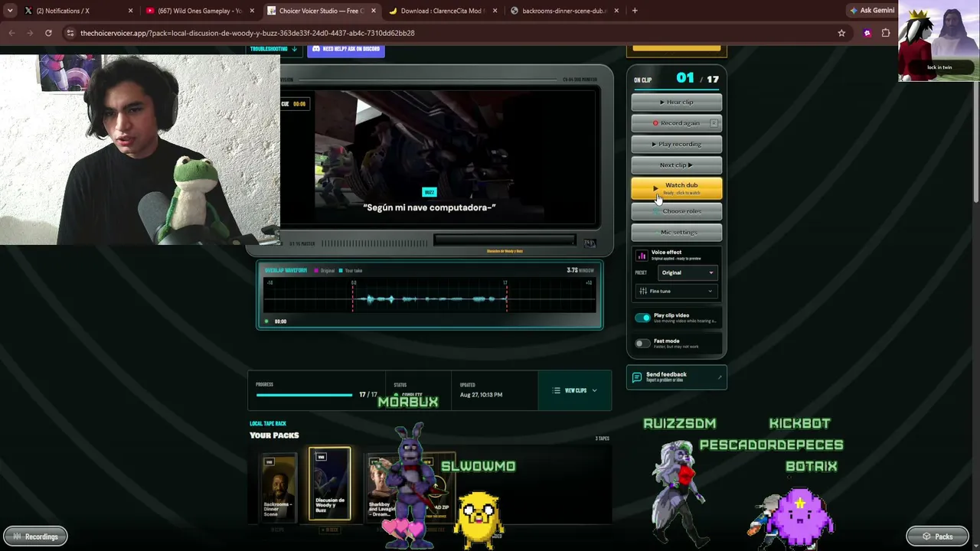The image size is (980, 551).
Task: Open the Recordings panel button
Action: coord(35,536)
